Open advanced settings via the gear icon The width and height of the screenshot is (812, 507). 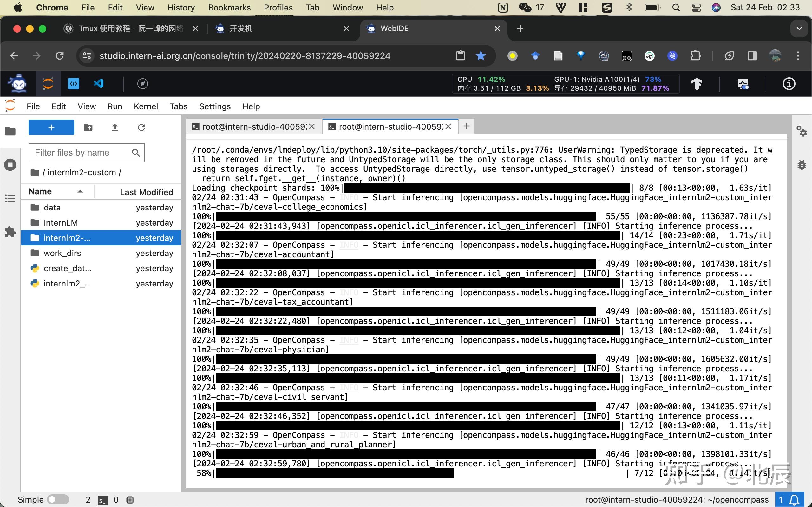802,132
